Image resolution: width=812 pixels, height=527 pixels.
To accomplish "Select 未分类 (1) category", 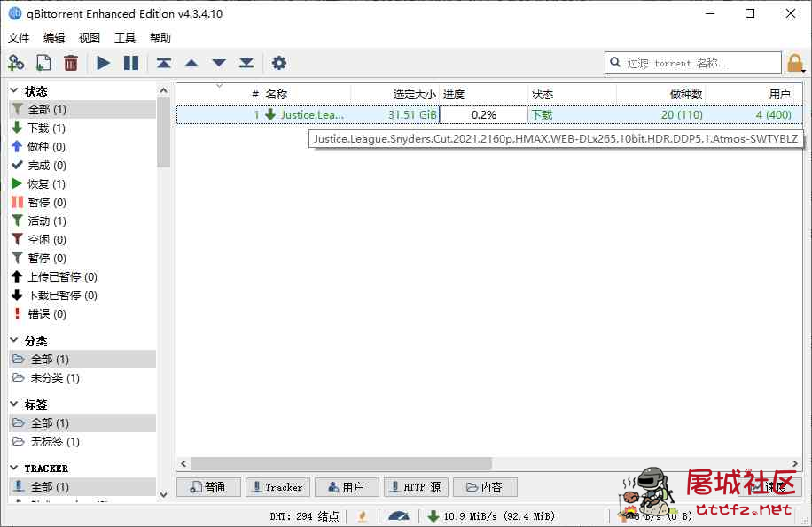I will point(82,377).
